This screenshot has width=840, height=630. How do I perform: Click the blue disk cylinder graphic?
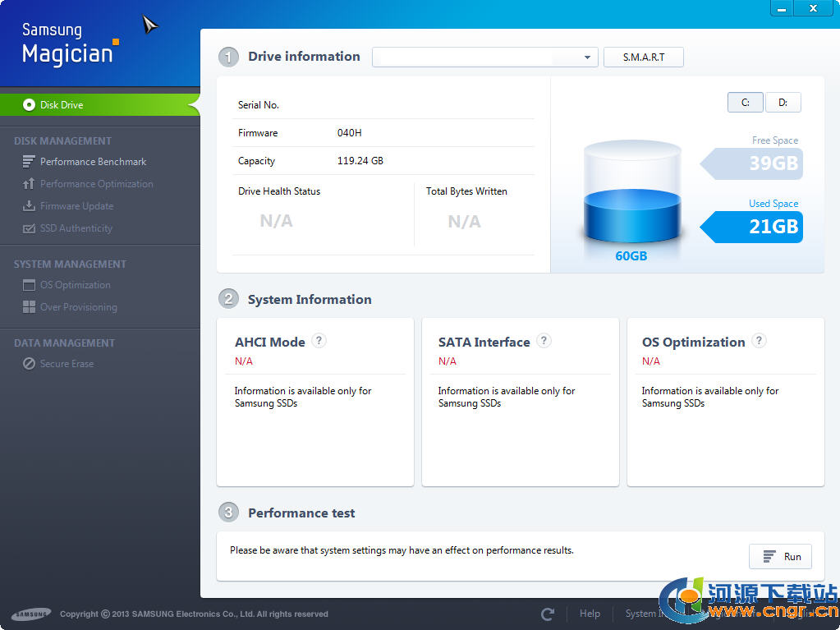(631, 195)
